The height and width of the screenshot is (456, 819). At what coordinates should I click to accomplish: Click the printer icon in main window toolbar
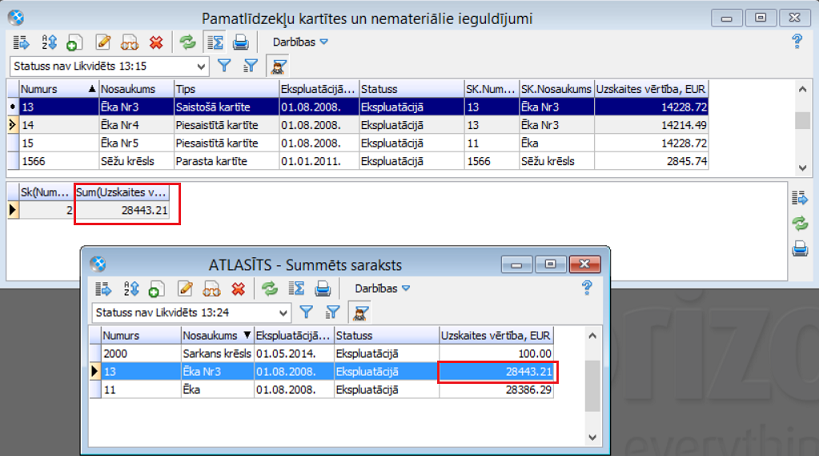click(240, 42)
